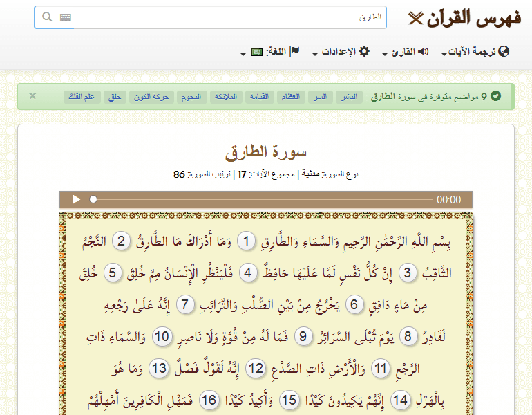Click the globe icon for verse translation
The height and width of the screenshot is (415, 532).
[504, 51]
